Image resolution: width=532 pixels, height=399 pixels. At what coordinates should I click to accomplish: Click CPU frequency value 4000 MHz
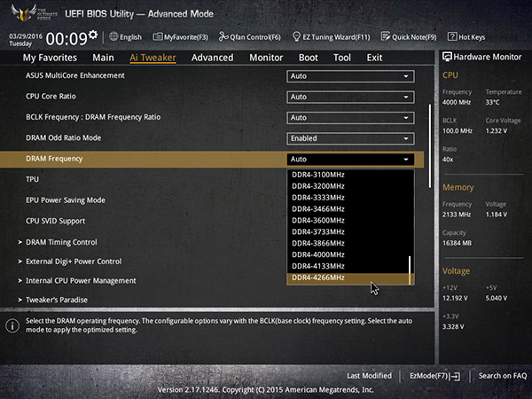tap(457, 102)
